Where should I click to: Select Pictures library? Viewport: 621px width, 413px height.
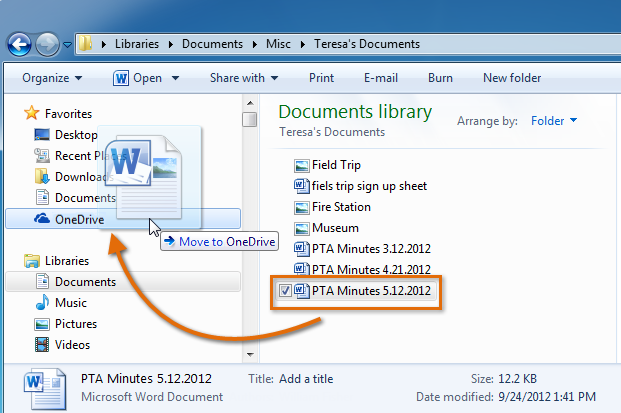click(x=76, y=324)
